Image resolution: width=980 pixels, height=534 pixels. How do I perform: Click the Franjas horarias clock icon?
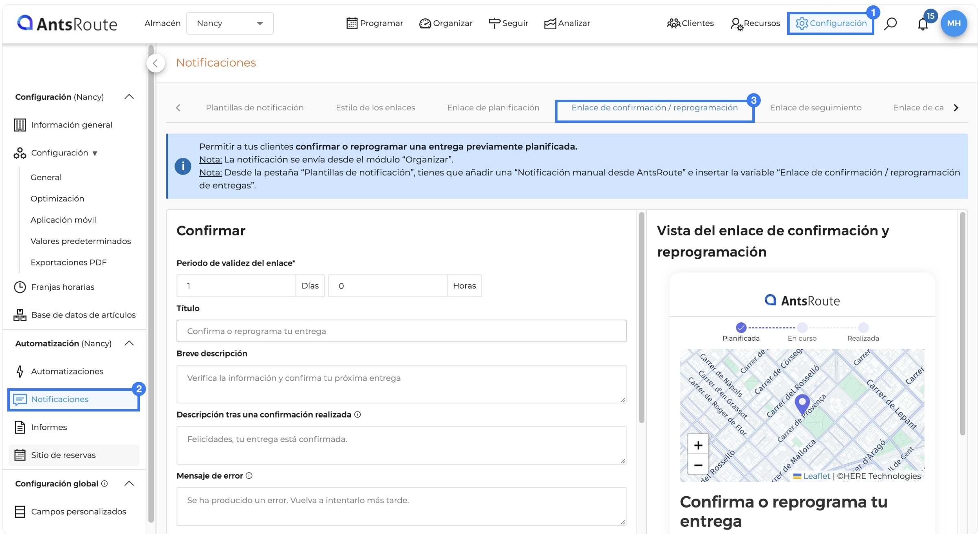[x=20, y=287]
